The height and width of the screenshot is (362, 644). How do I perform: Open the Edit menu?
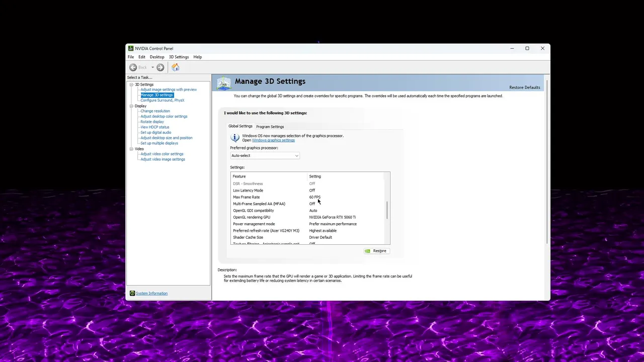pos(142,57)
